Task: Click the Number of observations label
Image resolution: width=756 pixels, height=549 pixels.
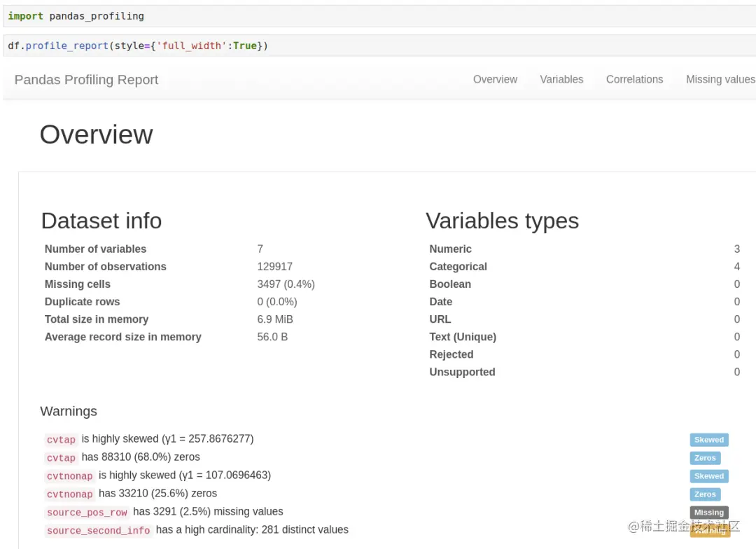Action: point(106,267)
